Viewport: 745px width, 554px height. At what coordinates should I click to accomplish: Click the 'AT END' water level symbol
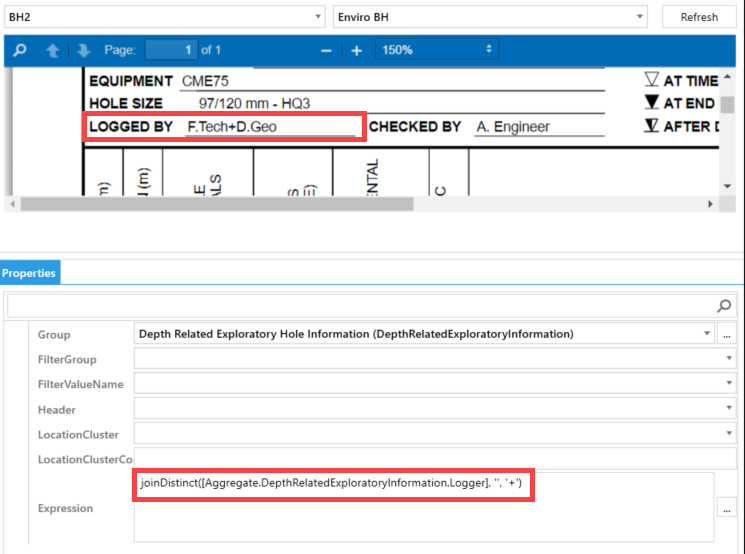pos(652,102)
